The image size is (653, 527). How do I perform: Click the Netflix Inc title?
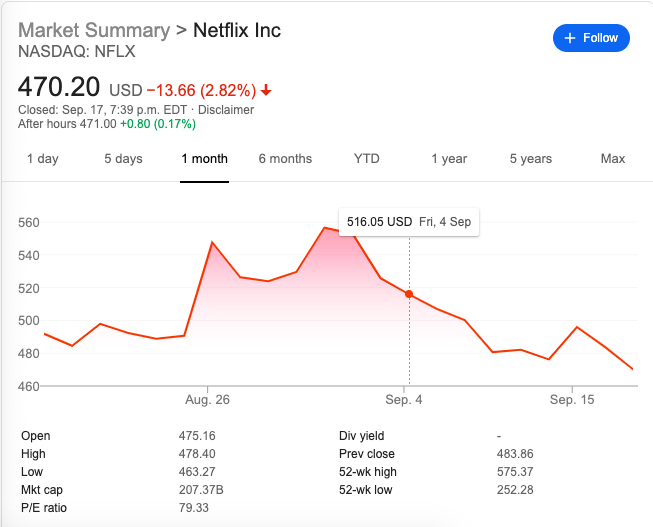[x=236, y=30]
